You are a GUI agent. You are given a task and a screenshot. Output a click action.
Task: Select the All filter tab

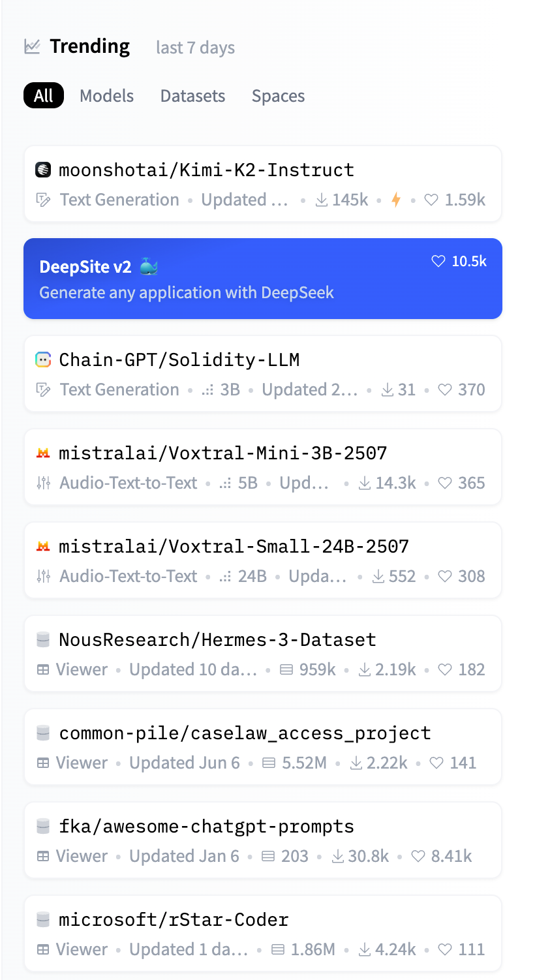click(x=44, y=96)
